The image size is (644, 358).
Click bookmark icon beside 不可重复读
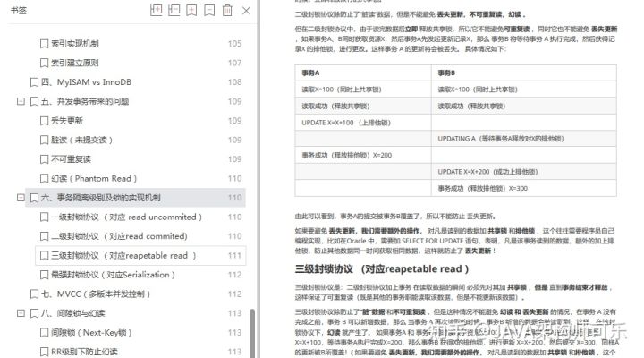[x=45, y=159]
